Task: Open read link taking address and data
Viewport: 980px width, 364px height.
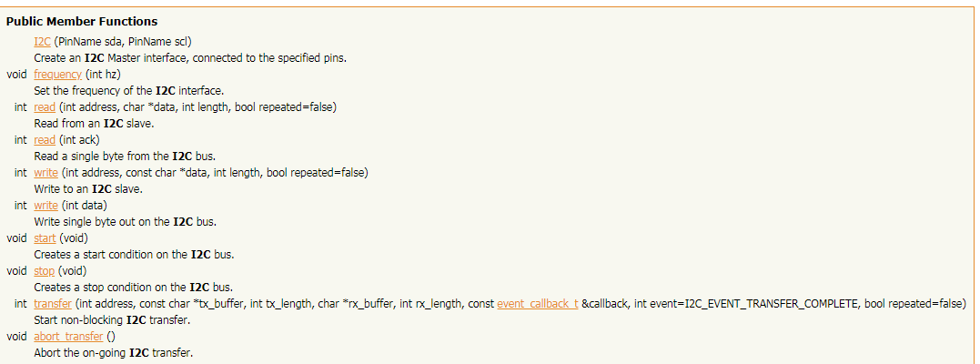Action: [x=45, y=107]
